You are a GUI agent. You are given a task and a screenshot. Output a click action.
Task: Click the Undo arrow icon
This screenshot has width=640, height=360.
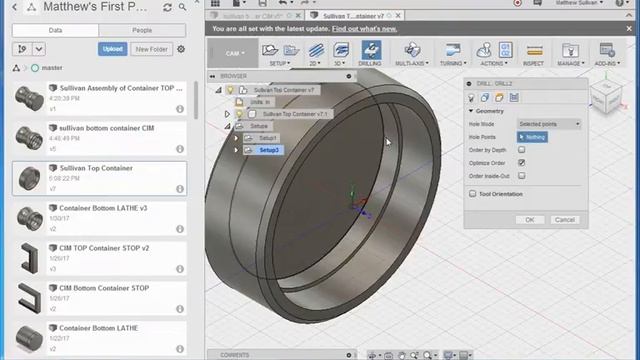pos(282,3)
